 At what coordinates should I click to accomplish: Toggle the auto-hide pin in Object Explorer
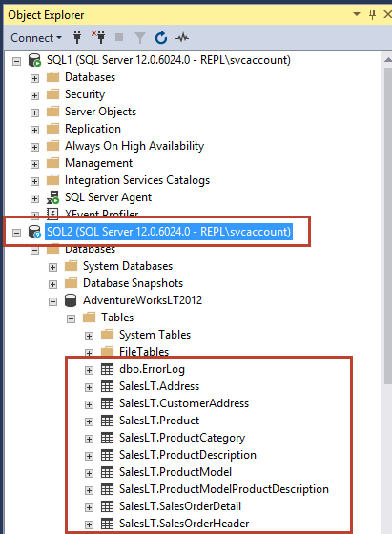coord(373,14)
